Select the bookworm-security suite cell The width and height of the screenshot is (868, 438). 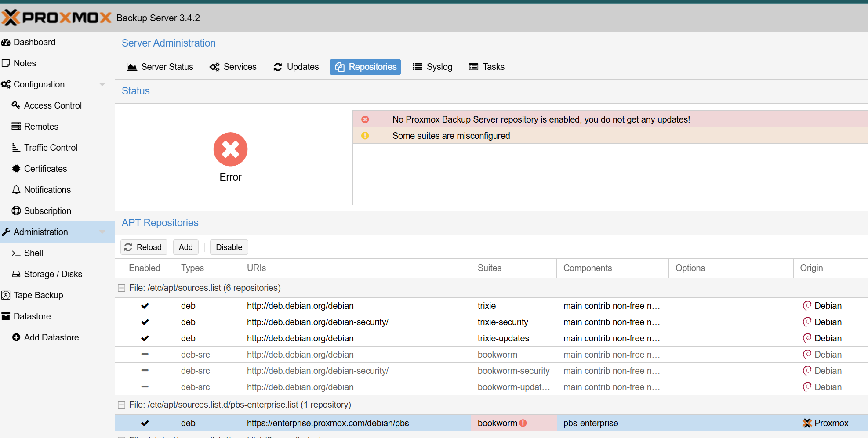[514, 371]
